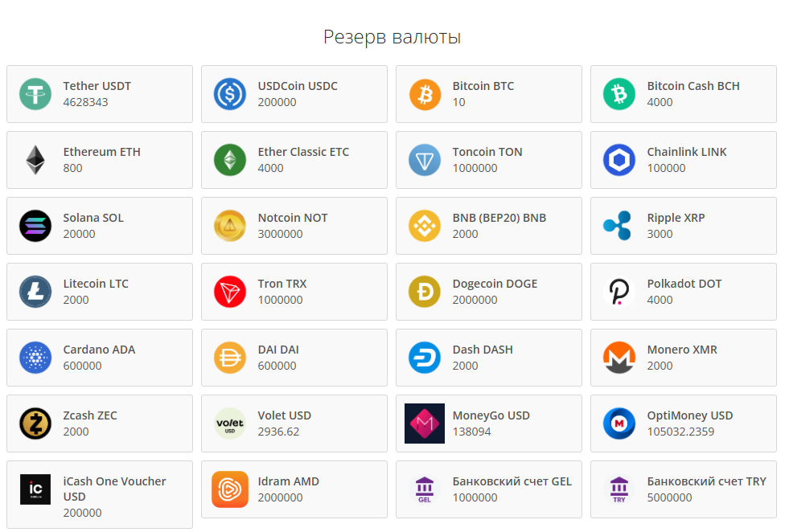Open the Cardano ADA reserve label

[x=99, y=350]
